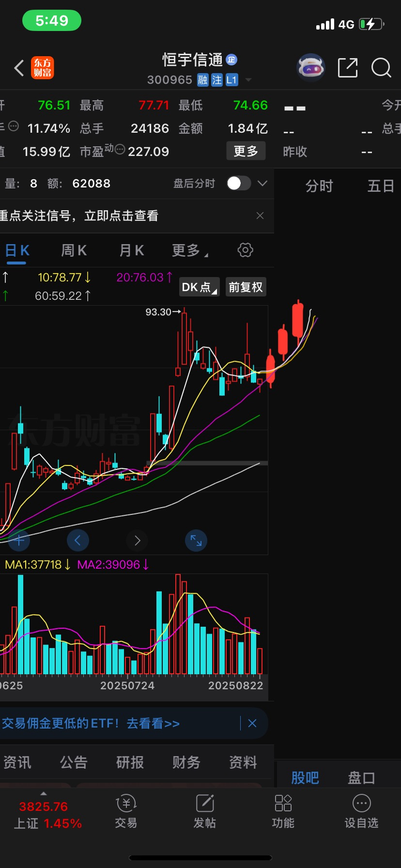Open the ETF 去看看 promotion link
401x868 pixels.
[154, 724]
